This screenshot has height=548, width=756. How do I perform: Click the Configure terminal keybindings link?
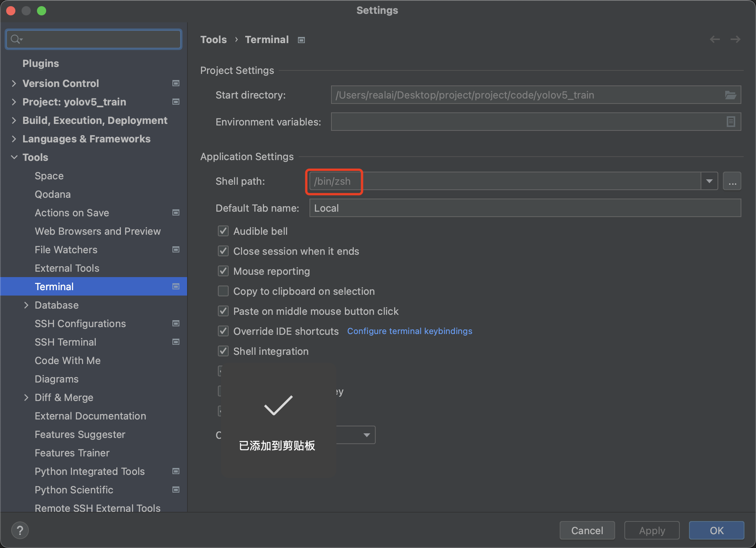[x=410, y=331]
